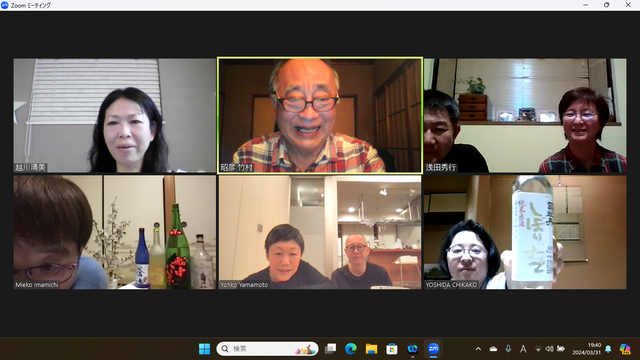Click the name label 昭彦 竹村
The width and height of the screenshot is (640, 360).
click(237, 167)
